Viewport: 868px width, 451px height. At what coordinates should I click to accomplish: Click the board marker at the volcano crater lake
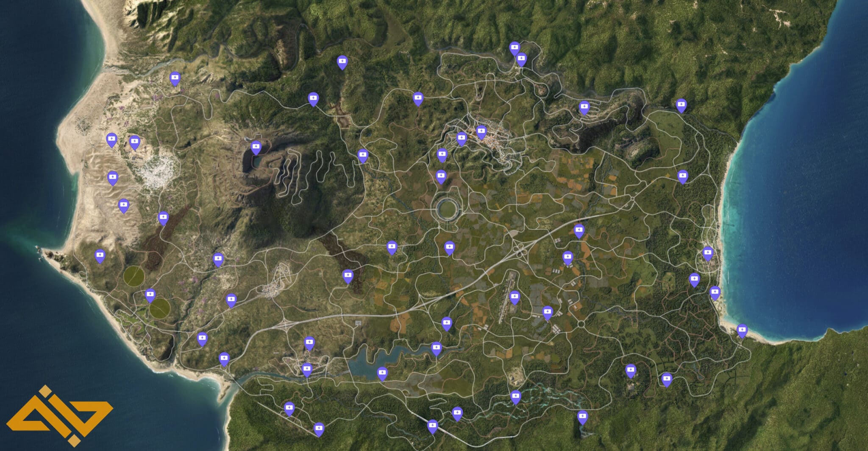point(256,148)
